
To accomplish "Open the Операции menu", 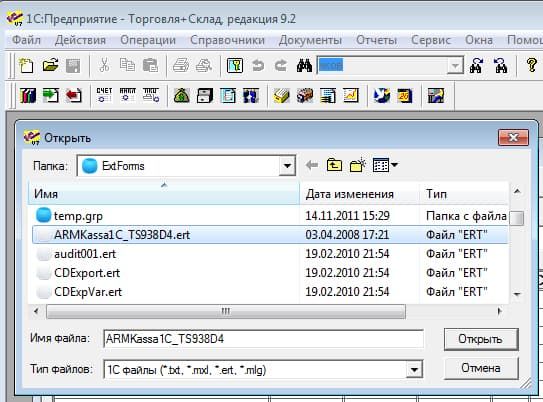I will coord(148,40).
